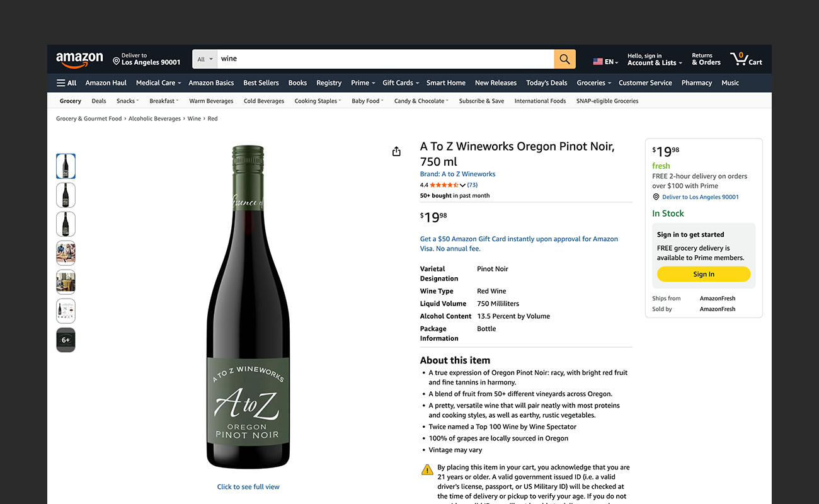This screenshot has height=504, width=819.
Task: Open the A to Z Wineworks brand link
Action: coord(457,174)
